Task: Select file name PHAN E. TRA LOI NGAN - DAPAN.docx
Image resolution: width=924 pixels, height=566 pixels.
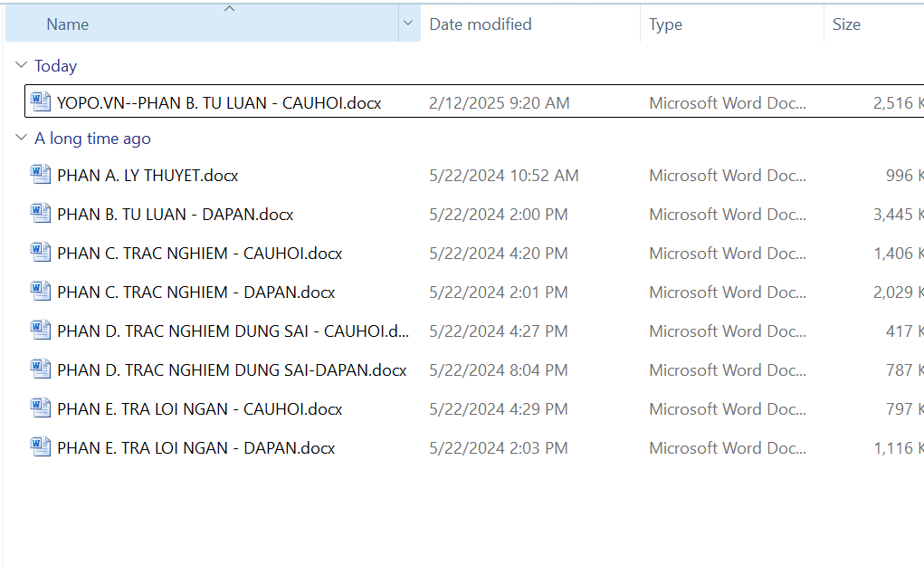Action: tap(195, 448)
